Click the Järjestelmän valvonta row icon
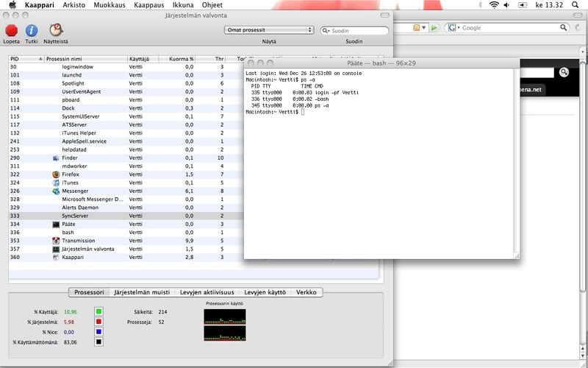The height and width of the screenshot is (368, 588). click(x=56, y=249)
